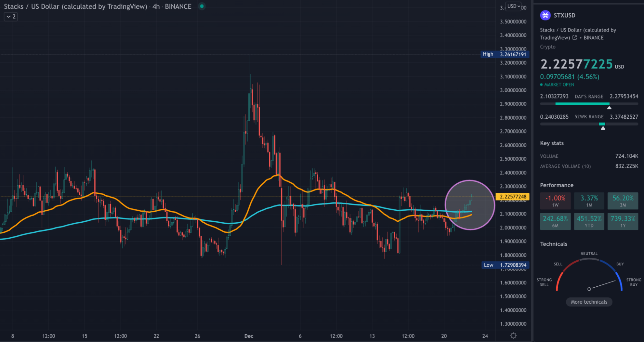Image resolution: width=644 pixels, height=342 pixels.
Task: Expand the collapsed indicators legend showing 2
Action: pyautogui.click(x=11, y=16)
